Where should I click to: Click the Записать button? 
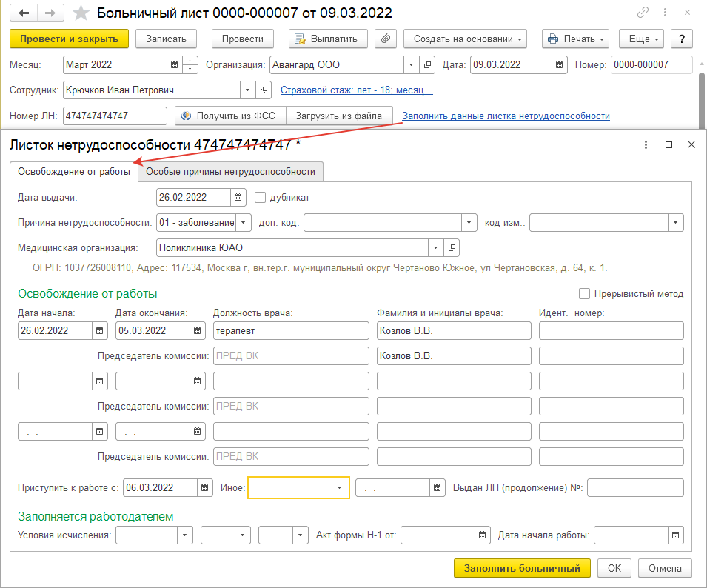pos(166,39)
